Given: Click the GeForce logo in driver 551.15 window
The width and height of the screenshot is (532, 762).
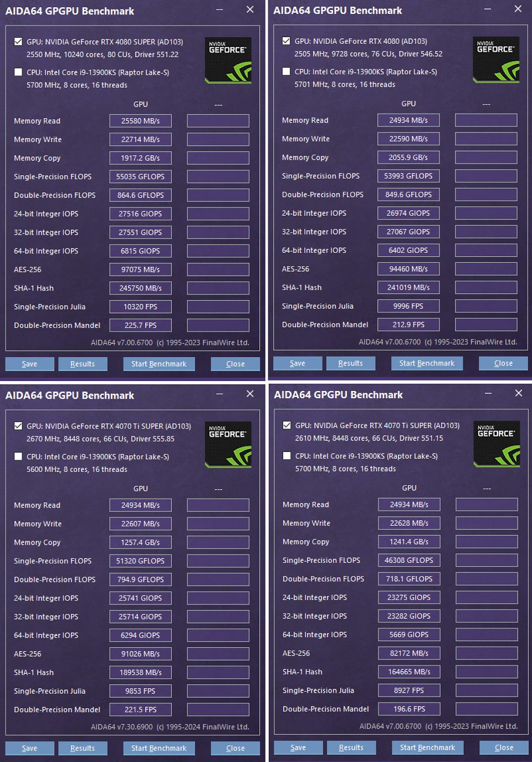Looking at the screenshot, I should tap(497, 444).
